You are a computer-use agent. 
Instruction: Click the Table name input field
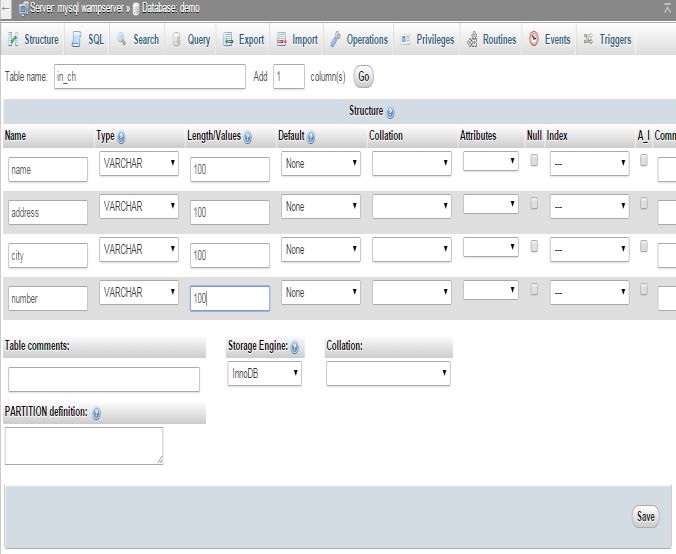[x=150, y=77]
